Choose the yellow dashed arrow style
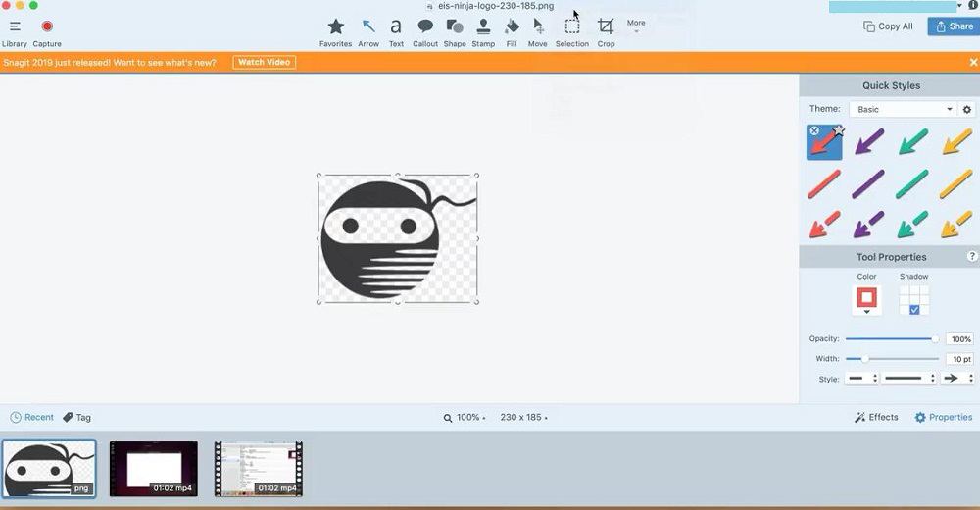 pos(956,225)
